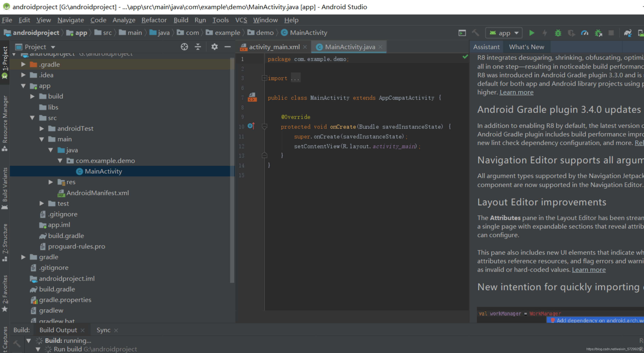Click the example breadcrumb folder
Screen dimensions: 644x353
(x=223, y=33)
